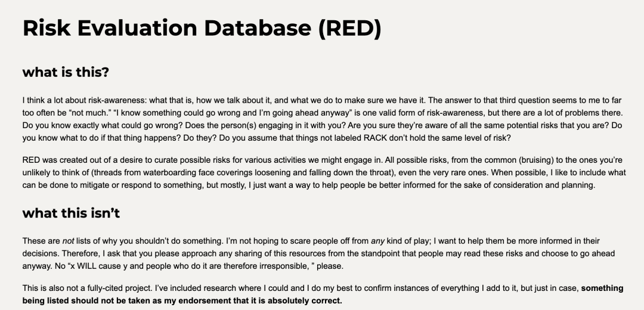Click the italic "not" in "These are not lists"
The height and width of the screenshot is (310, 644).
[69, 241]
